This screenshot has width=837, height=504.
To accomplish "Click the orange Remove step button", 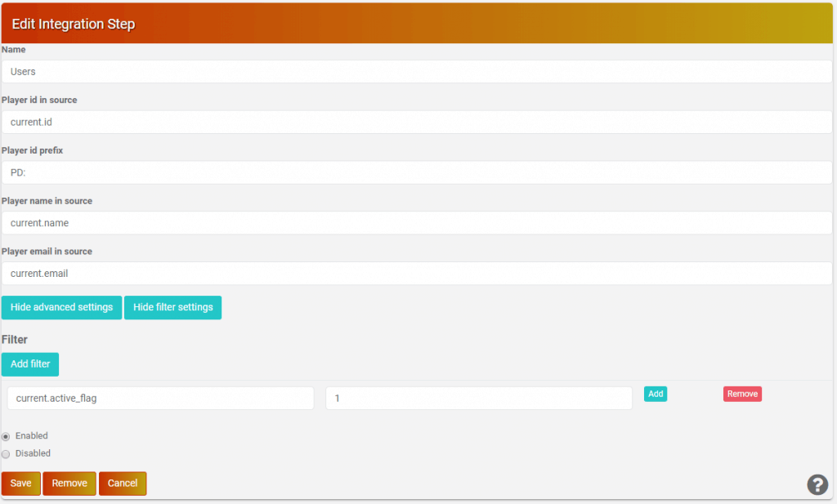I will 69,484.
